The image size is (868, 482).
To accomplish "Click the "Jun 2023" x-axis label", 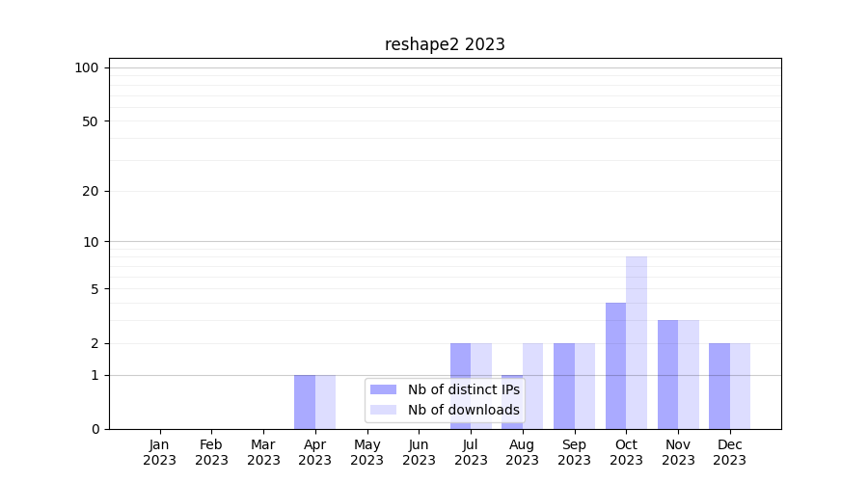I will pyautogui.click(x=419, y=452).
